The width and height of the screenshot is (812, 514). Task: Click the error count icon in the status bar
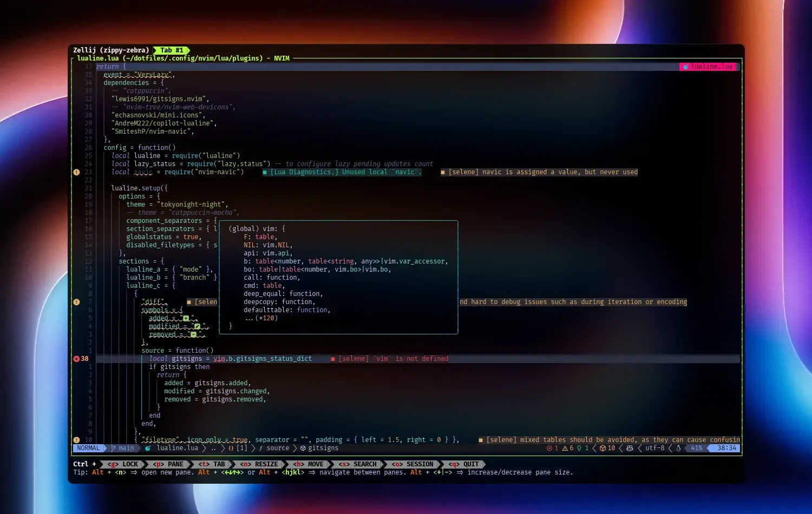pyautogui.click(x=549, y=448)
